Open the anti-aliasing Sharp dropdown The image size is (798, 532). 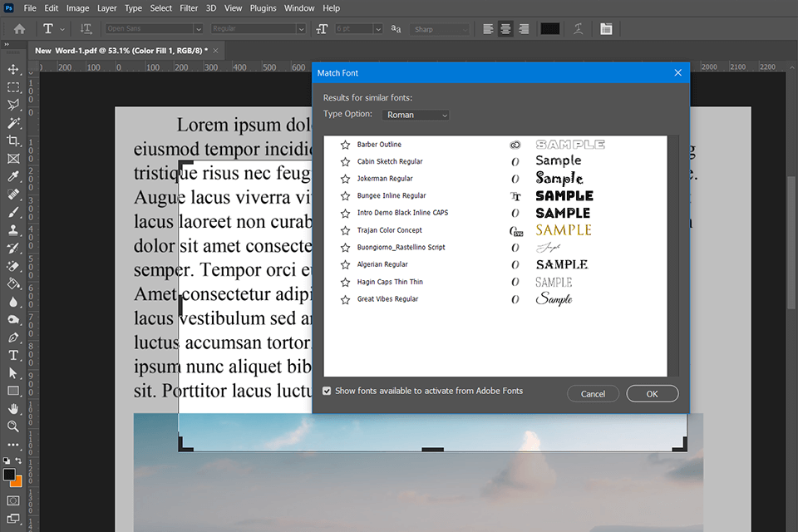[440, 29]
